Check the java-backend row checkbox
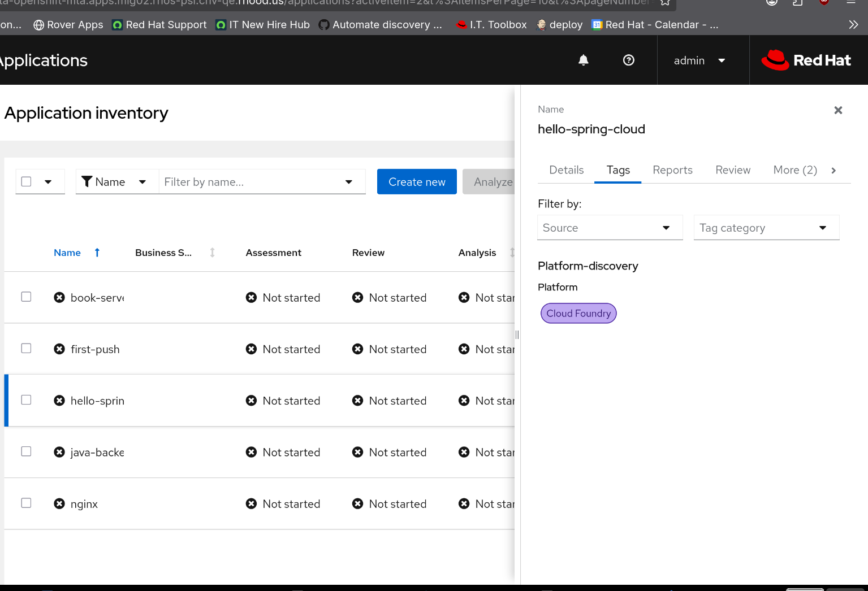The width and height of the screenshot is (868, 591). click(x=26, y=451)
